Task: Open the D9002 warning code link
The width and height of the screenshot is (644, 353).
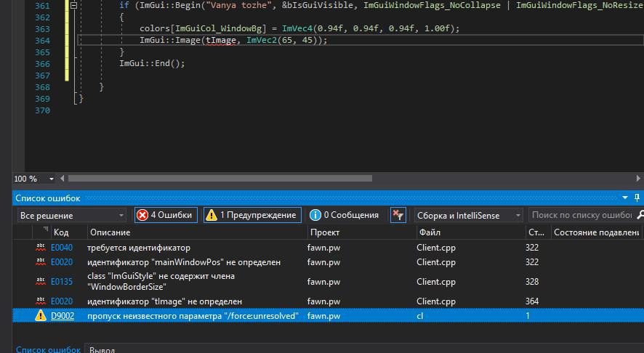Action: (x=62, y=316)
